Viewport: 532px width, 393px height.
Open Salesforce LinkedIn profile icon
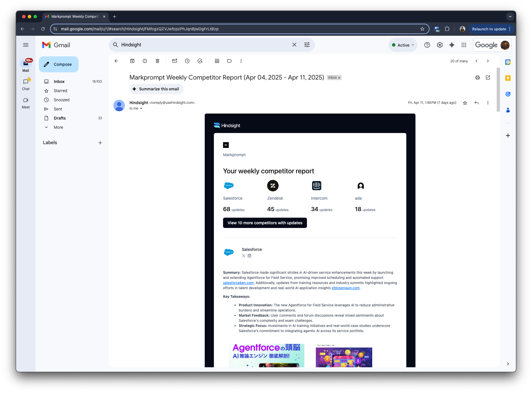pos(249,256)
